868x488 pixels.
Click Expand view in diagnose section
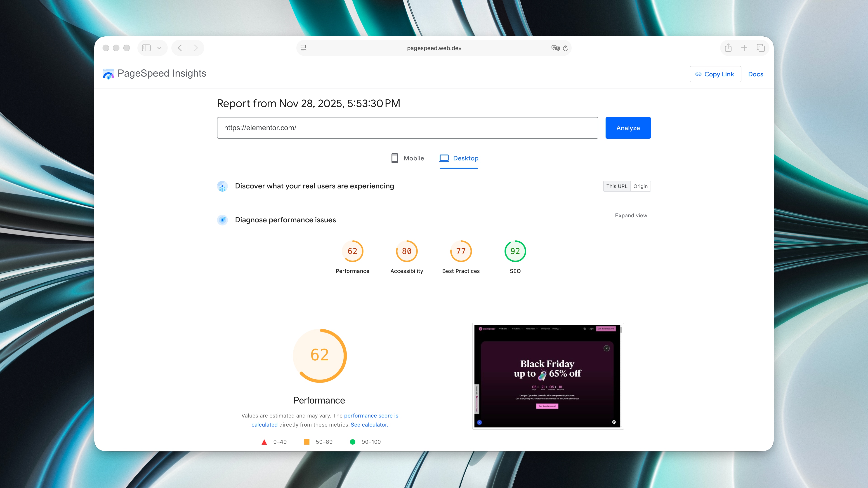click(631, 216)
